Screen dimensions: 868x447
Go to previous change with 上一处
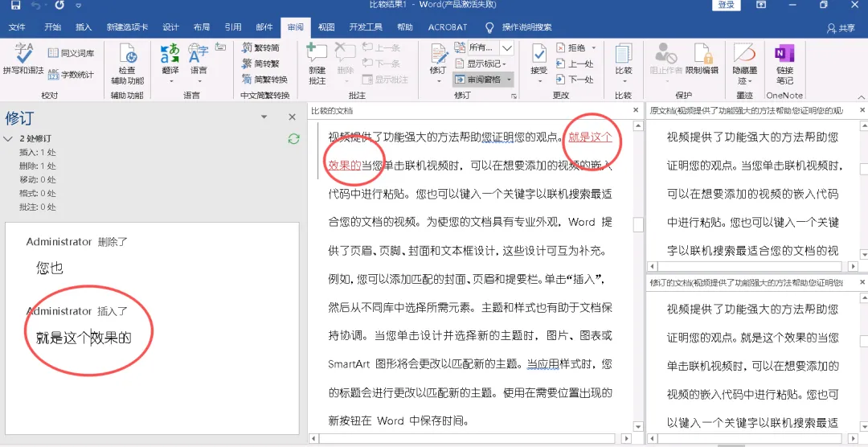pyautogui.click(x=575, y=64)
